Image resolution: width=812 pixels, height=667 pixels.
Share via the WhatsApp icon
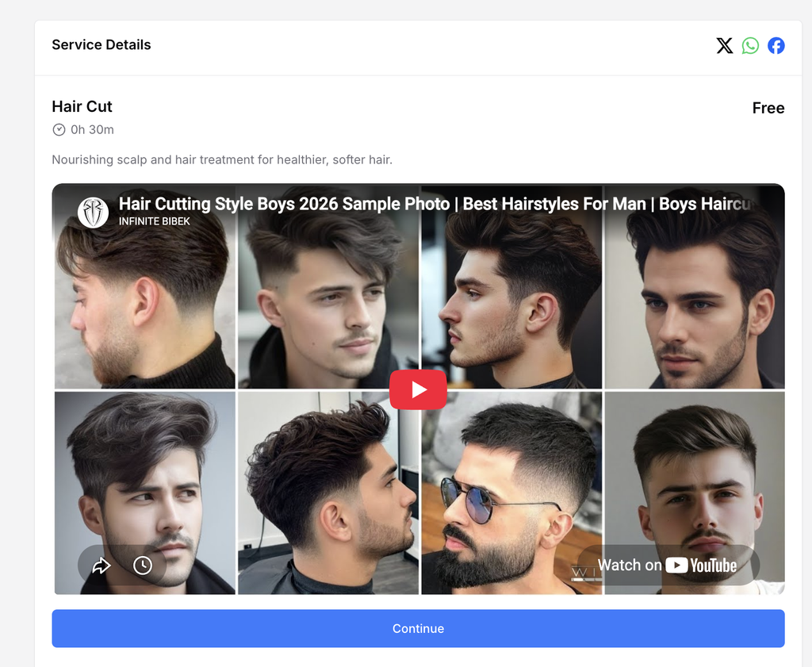750,45
